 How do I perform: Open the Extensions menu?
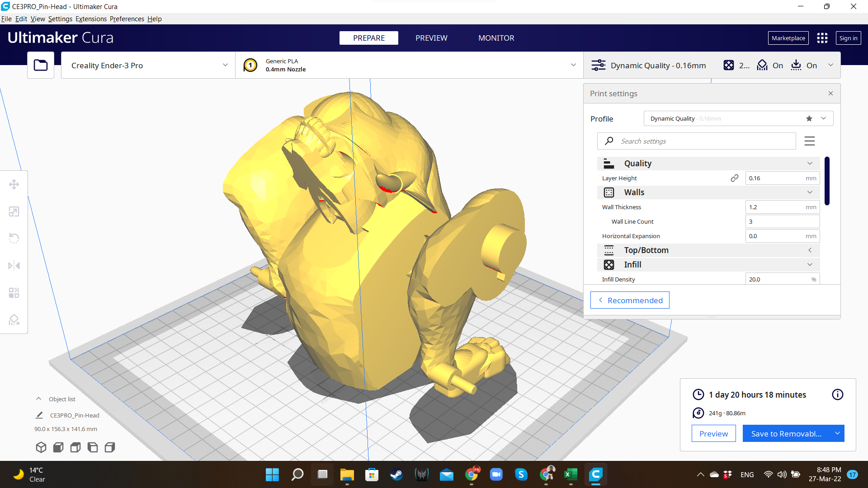(91, 19)
